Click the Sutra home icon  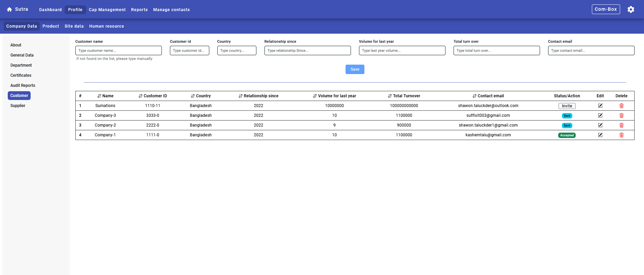click(x=9, y=9)
